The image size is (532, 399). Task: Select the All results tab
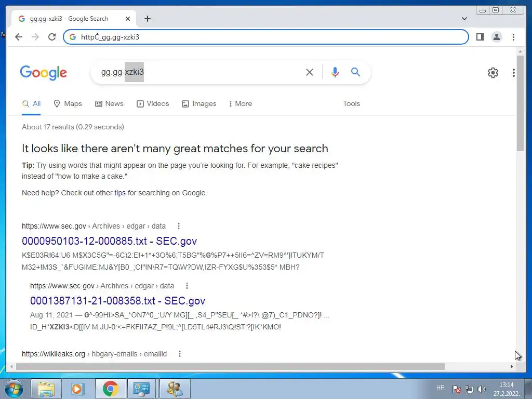[31, 104]
